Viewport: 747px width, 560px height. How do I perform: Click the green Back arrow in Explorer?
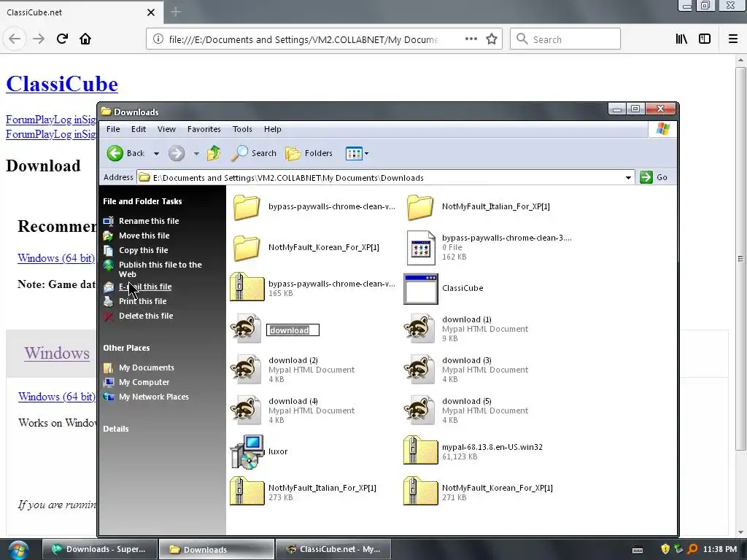(x=115, y=153)
